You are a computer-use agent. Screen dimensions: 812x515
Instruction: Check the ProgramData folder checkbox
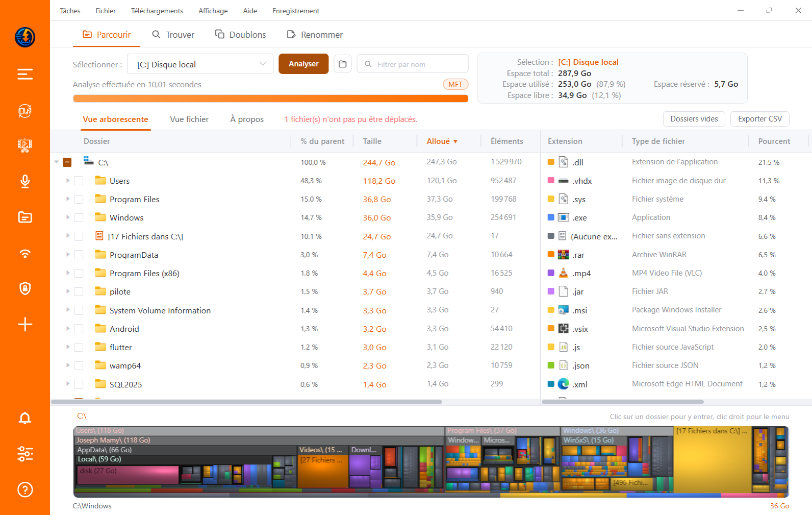[79, 255]
